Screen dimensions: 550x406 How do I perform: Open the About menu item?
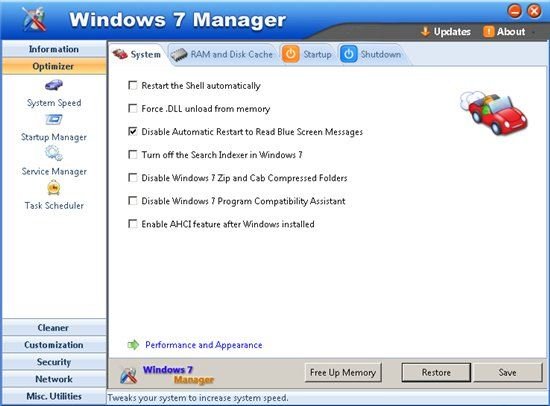504,32
